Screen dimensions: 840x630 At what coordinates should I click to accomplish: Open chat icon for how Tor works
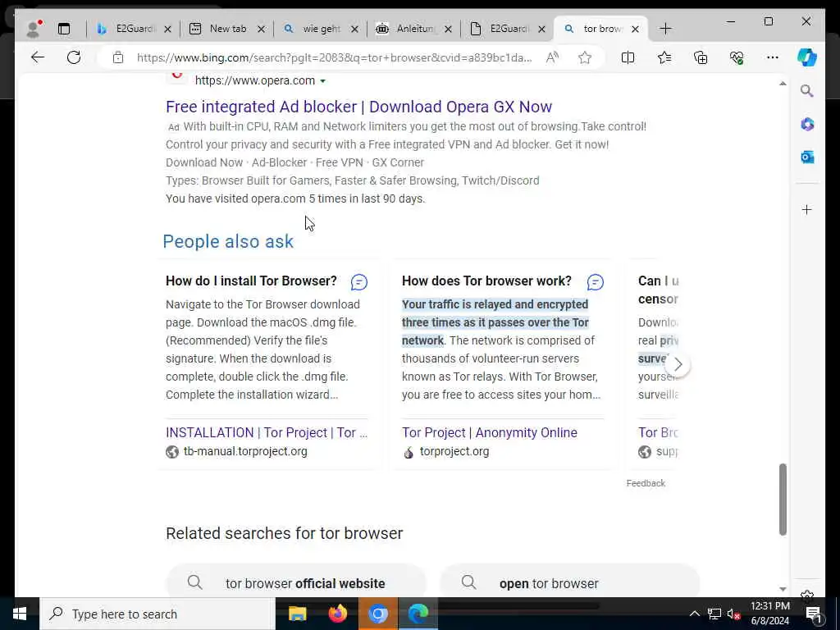click(596, 282)
